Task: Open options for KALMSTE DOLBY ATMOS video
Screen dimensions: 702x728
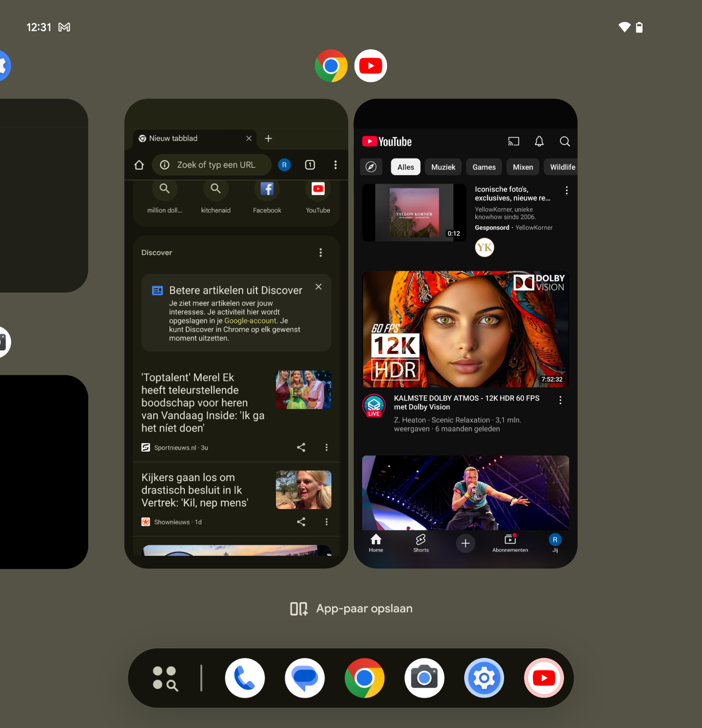Action: coord(561,400)
